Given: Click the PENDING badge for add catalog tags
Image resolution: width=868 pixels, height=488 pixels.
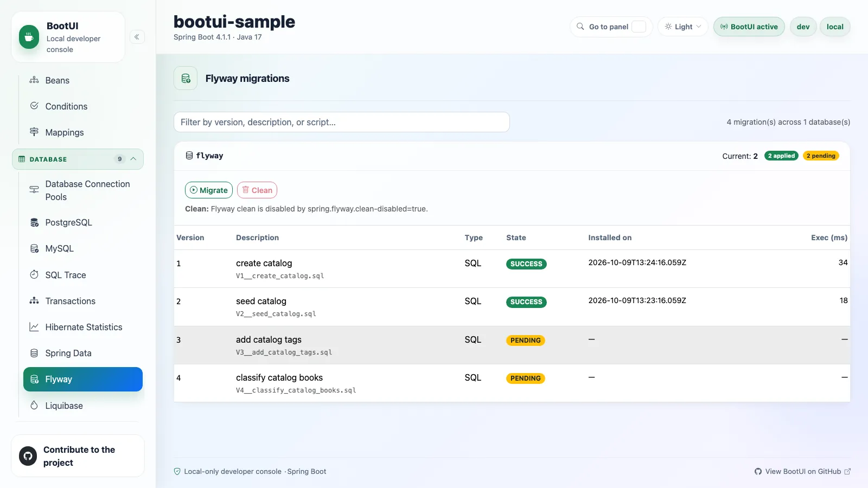Looking at the screenshot, I should pos(525,340).
